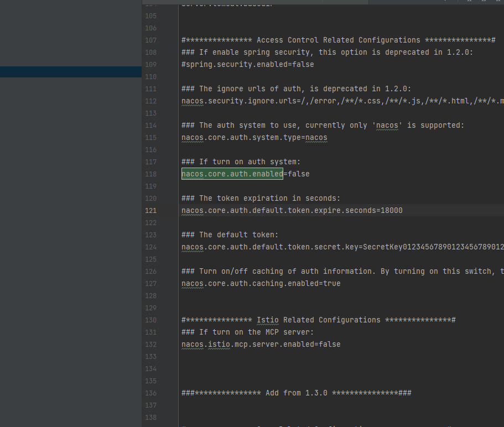Click nacos.core.auth.system.type=nacos line
This screenshot has height=427, width=504.
[254, 138]
